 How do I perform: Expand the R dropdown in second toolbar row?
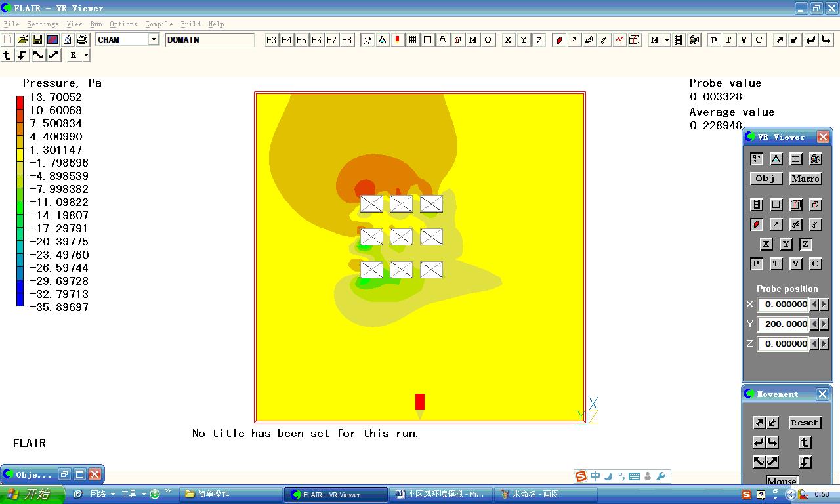86,56
